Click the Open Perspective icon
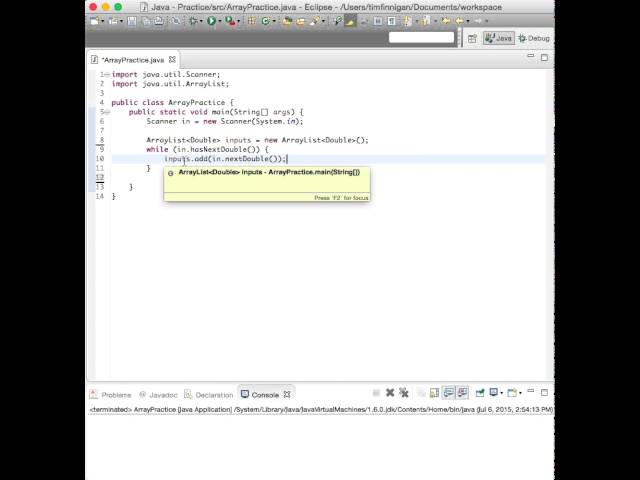 [472, 38]
